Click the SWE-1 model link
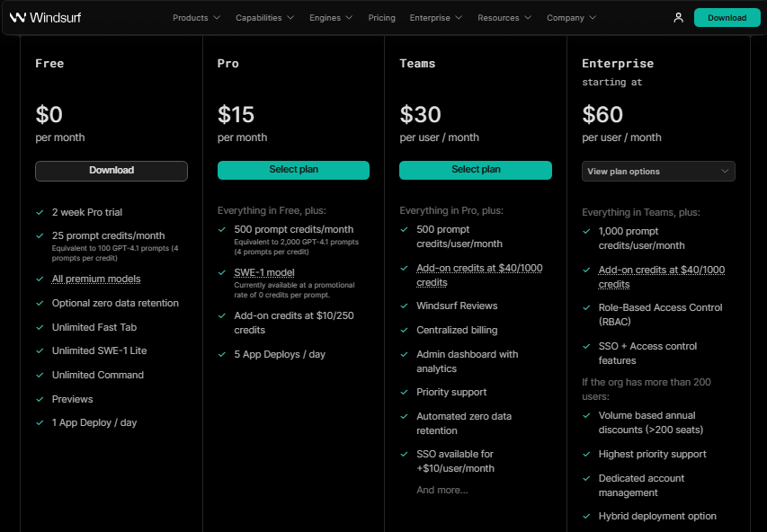 263,272
